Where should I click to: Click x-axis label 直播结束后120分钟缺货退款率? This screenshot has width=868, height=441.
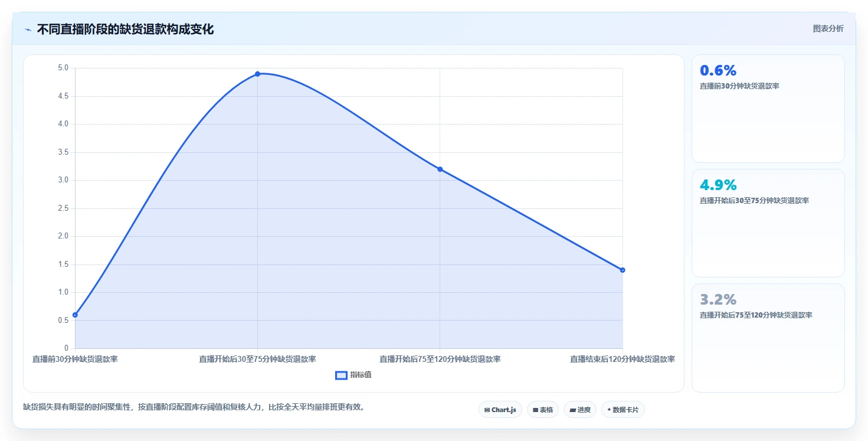point(623,359)
